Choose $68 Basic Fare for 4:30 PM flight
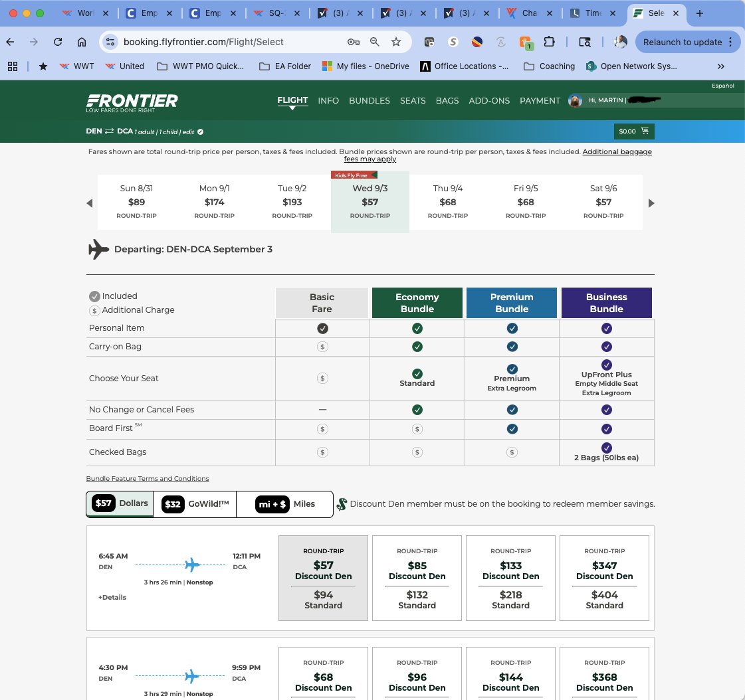 click(323, 673)
